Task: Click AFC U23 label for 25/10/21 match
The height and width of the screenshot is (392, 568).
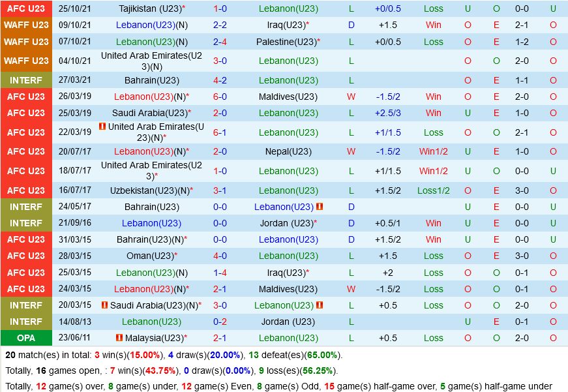Action: 26,8
